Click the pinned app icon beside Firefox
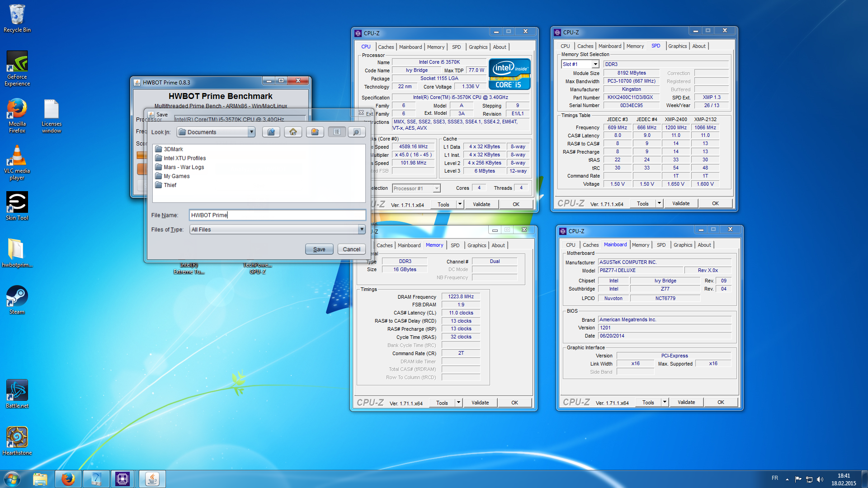This screenshot has width=868, height=488. pos(96,479)
